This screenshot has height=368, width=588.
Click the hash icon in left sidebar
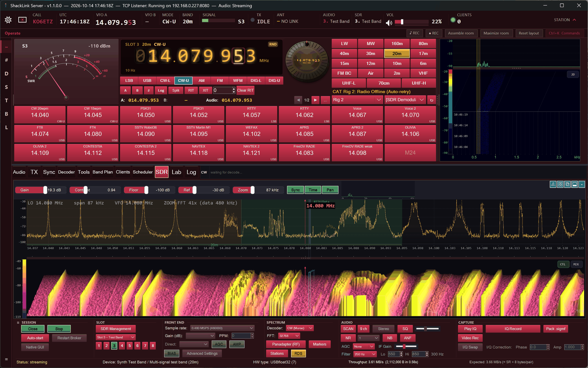7,60
